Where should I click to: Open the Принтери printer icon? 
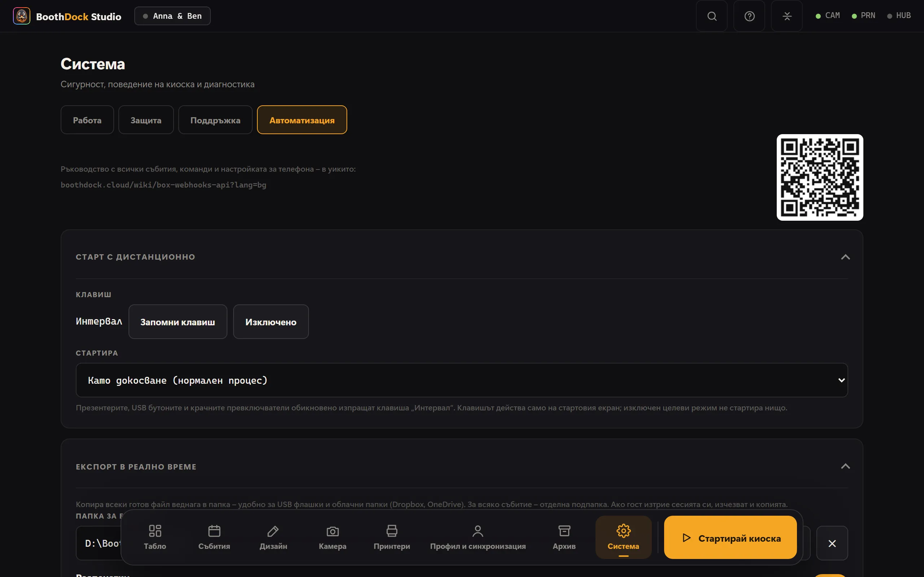pyautogui.click(x=392, y=530)
